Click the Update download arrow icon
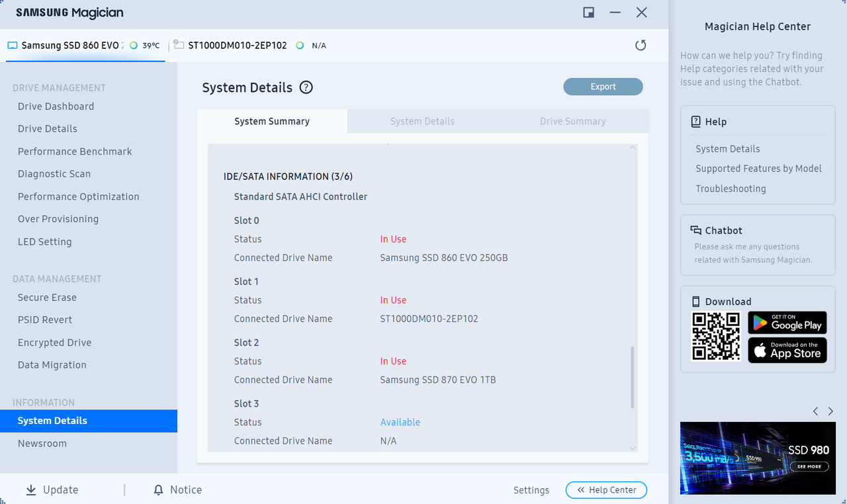The width and height of the screenshot is (847, 504). click(x=31, y=490)
